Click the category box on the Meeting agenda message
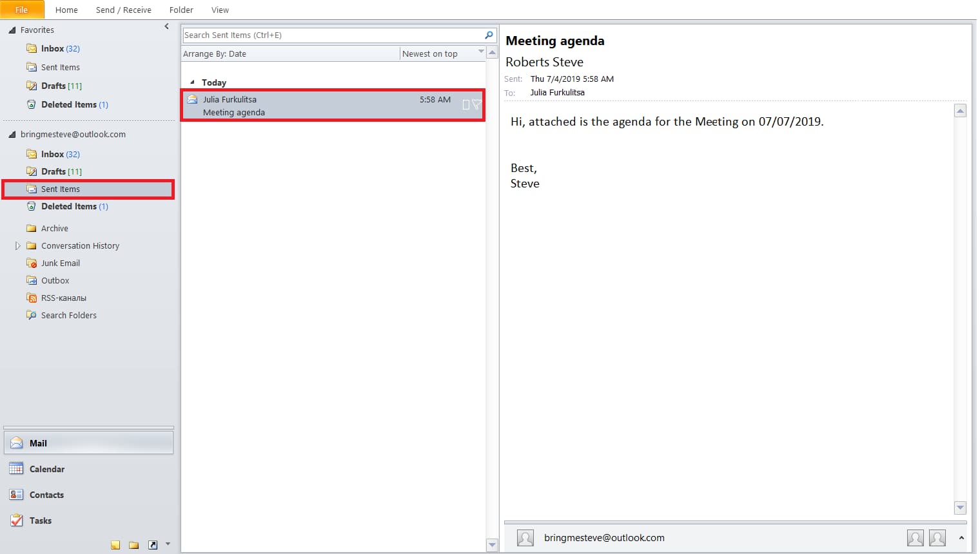The width and height of the screenshot is (980, 554). 466,104
